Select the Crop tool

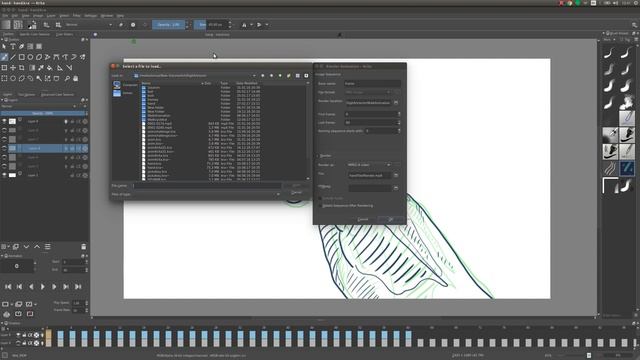point(22,68)
